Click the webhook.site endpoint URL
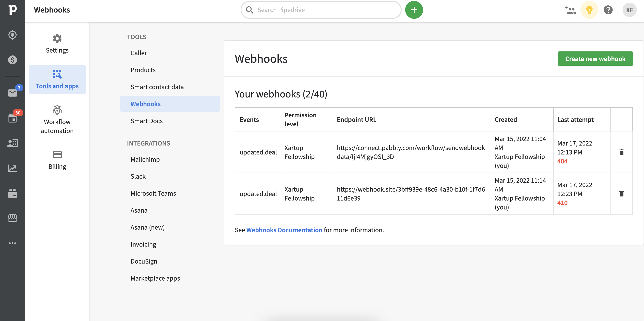This screenshot has width=644, height=321. [x=411, y=194]
